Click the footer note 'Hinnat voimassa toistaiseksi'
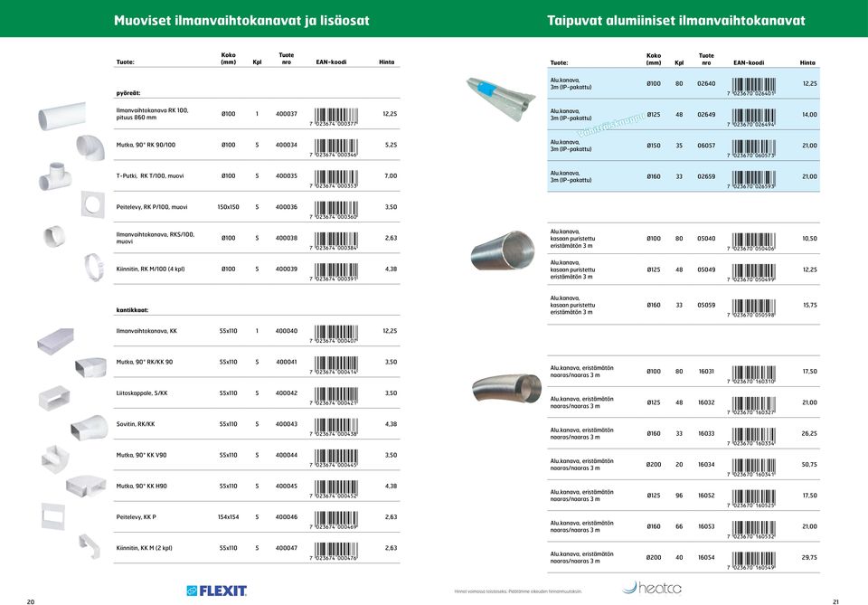This screenshot has width=868, height=605. point(517,591)
